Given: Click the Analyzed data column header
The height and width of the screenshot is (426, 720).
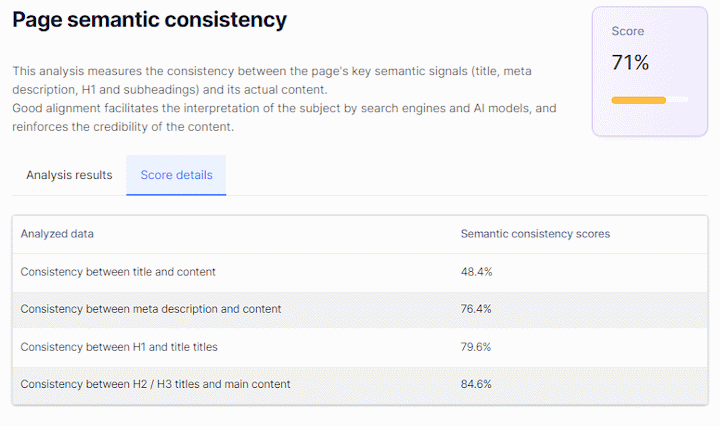Looking at the screenshot, I should pos(57,234).
